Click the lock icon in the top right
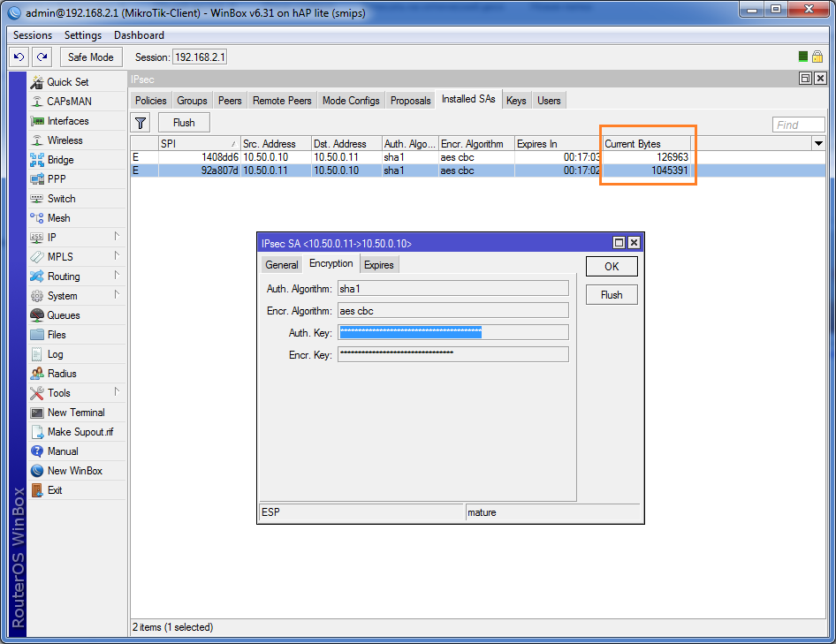The width and height of the screenshot is (836, 644). [817, 57]
